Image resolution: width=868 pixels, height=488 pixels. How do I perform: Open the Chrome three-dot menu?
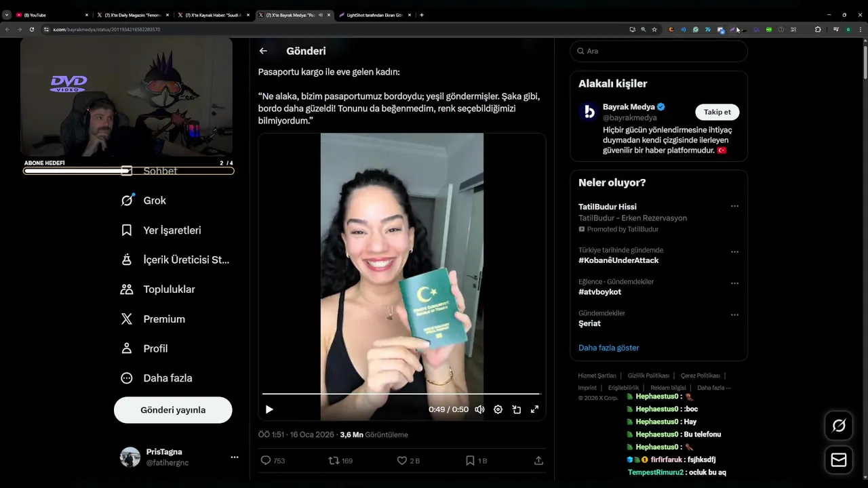click(860, 29)
